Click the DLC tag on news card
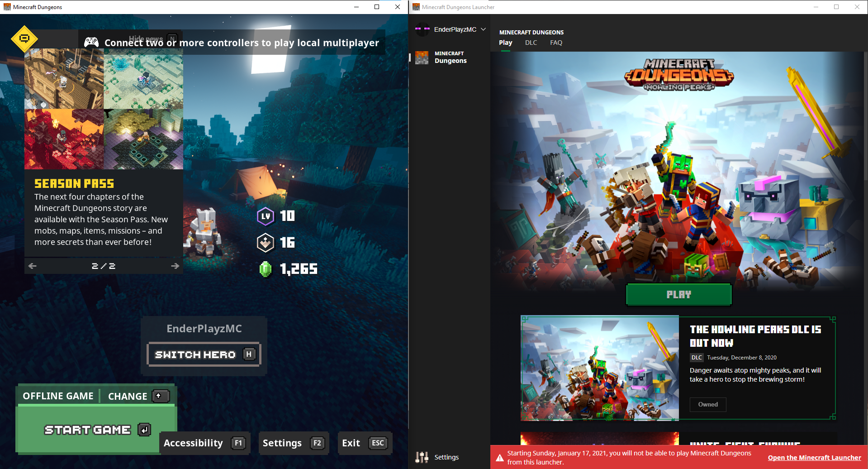Viewport: 868px width, 469px height. click(697, 358)
